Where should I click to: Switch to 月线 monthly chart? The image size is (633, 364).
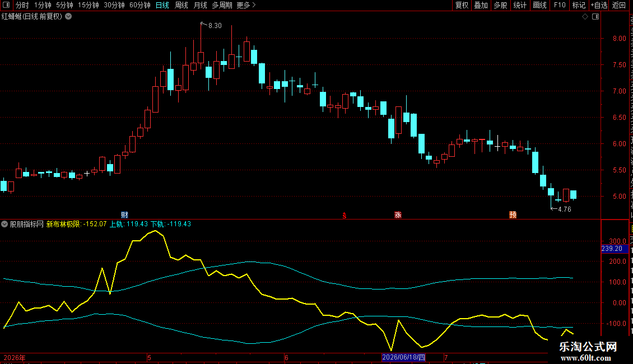[x=200, y=5]
